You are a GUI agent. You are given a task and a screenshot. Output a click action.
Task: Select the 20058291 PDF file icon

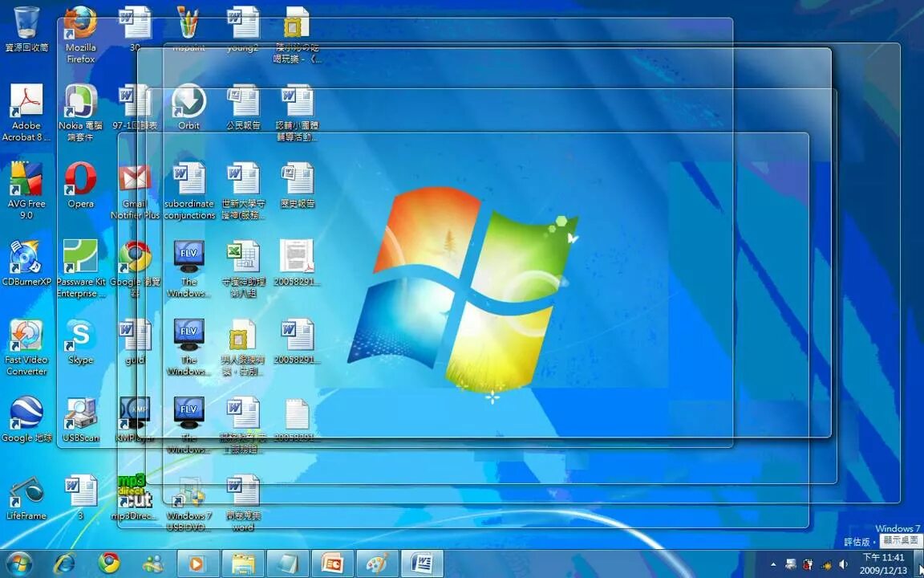(x=297, y=263)
